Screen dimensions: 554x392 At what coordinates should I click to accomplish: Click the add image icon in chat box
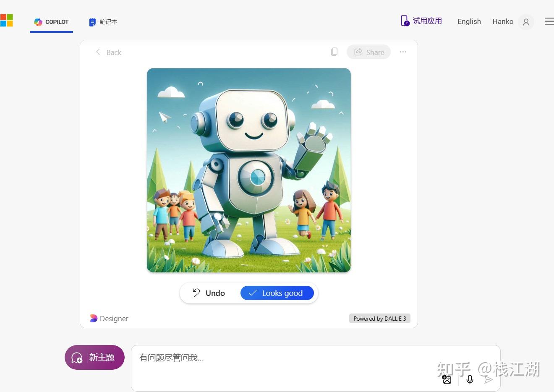tap(447, 379)
